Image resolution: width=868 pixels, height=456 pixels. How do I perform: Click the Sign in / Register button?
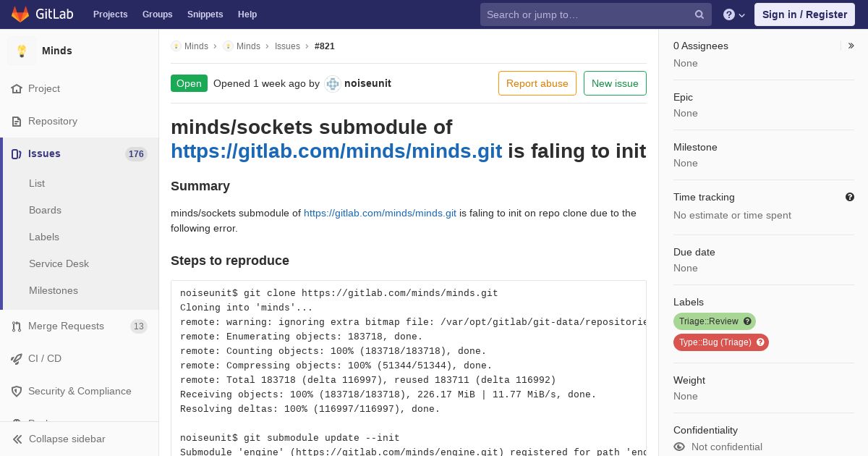(804, 14)
